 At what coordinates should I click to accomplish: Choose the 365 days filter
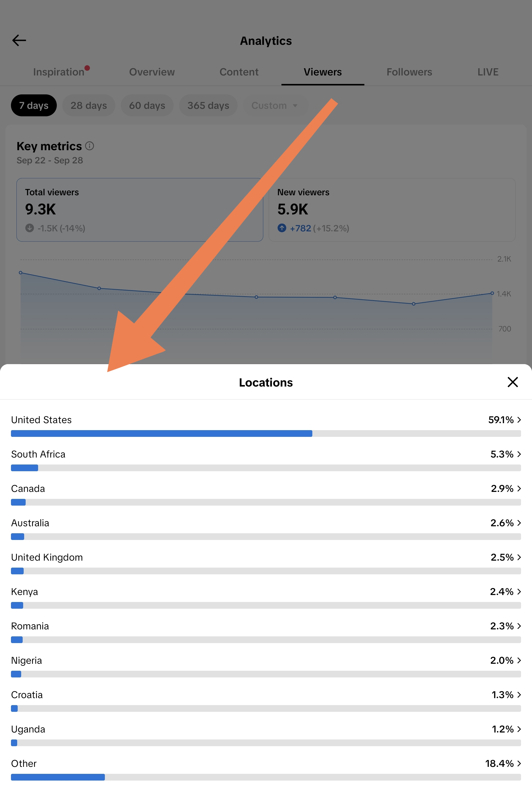point(208,106)
